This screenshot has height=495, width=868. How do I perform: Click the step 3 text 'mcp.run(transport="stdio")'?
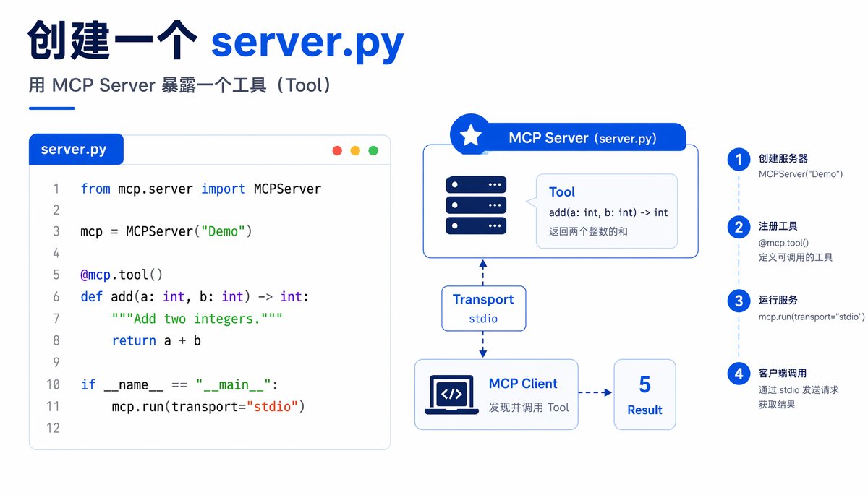click(x=812, y=317)
